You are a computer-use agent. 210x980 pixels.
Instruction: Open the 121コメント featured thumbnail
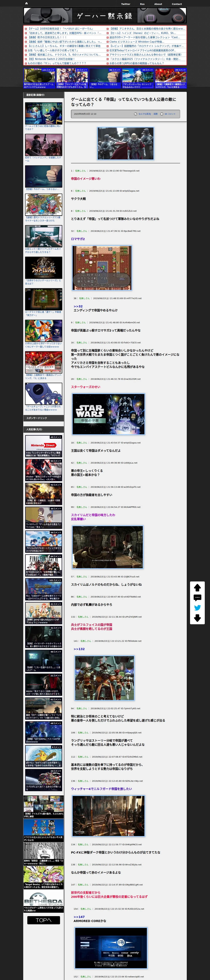click(40, 78)
